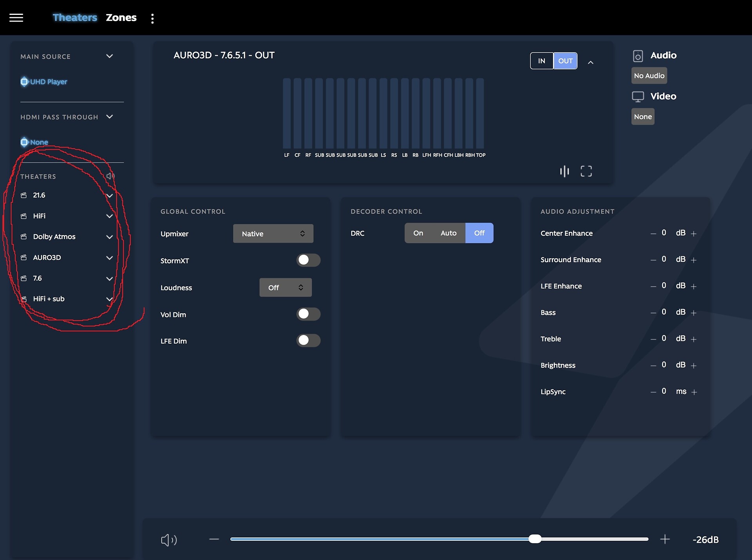Click the theaters speaker icon
The height and width of the screenshot is (560, 752).
tap(110, 176)
